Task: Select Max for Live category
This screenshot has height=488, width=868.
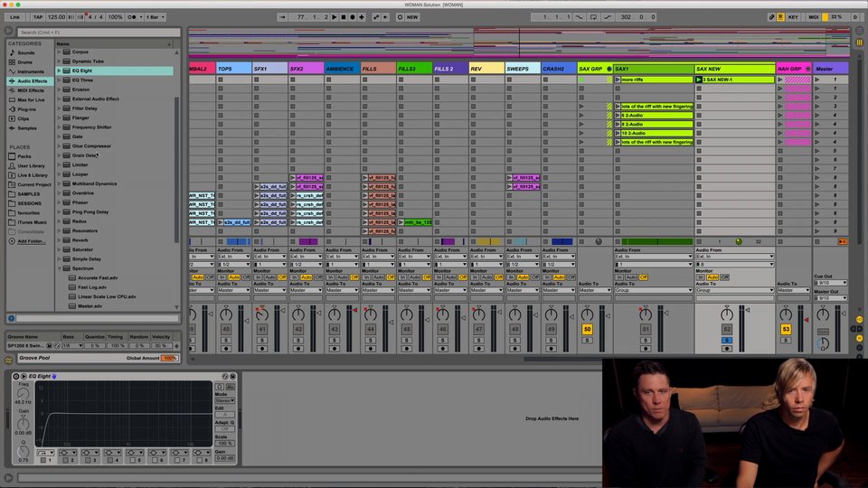Action: pos(31,99)
